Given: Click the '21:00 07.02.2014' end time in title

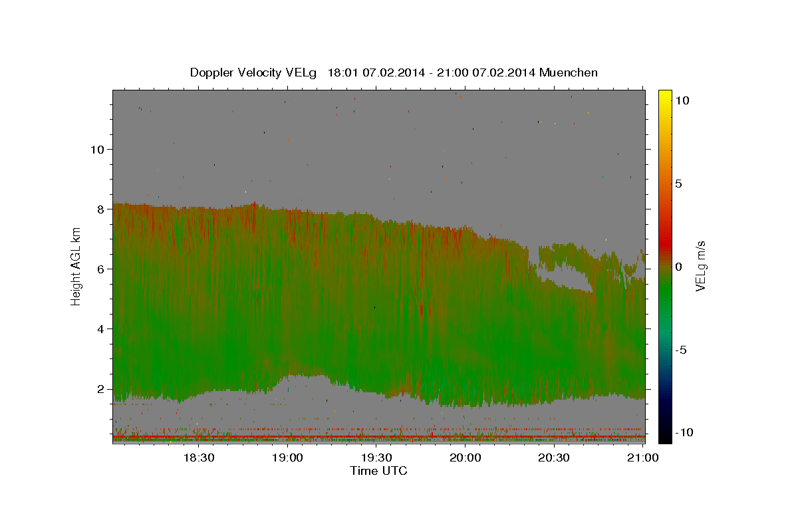Looking at the screenshot, I should (x=485, y=72).
